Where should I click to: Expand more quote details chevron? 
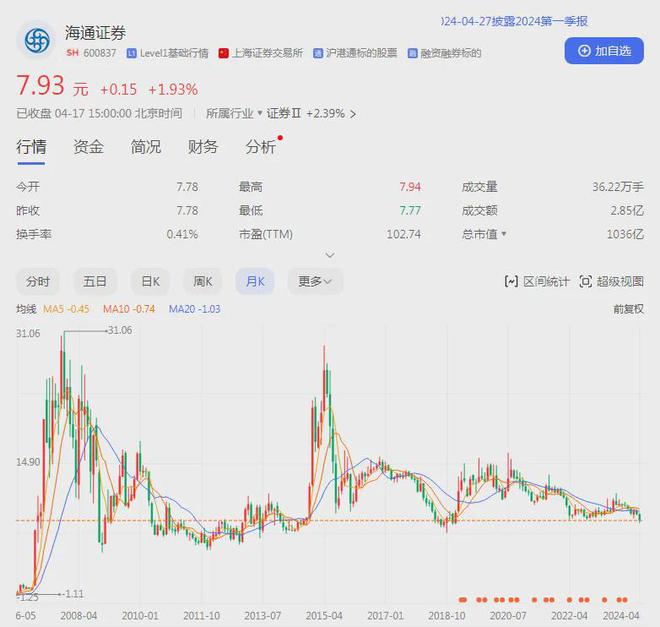pyautogui.click(x=330, y=255)
